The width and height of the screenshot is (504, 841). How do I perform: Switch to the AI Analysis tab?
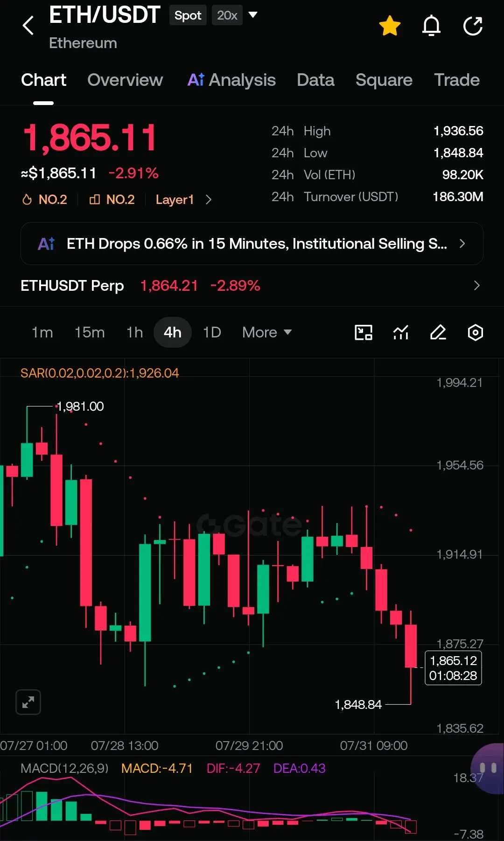tap(231, 80)
